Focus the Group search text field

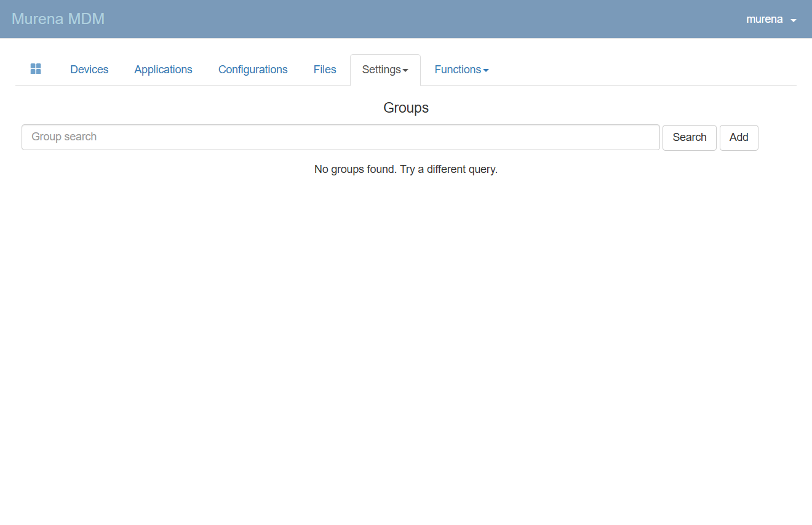[340, 137]
